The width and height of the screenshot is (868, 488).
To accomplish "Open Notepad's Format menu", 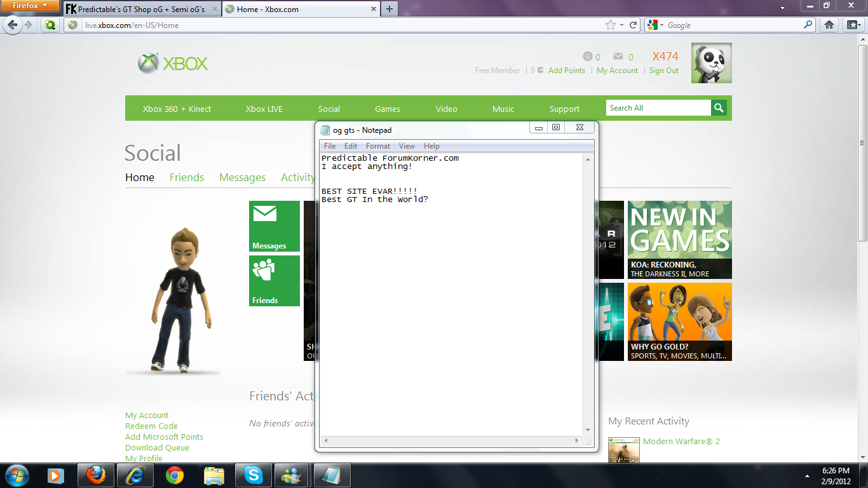I will click(x=378, y=146).
